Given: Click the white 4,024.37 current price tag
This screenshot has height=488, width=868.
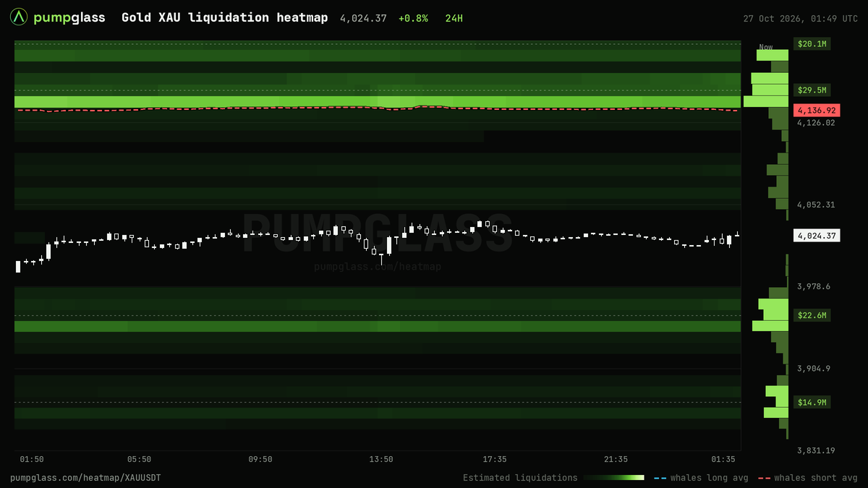Looking at the screenshot, I should click(817, 236).
